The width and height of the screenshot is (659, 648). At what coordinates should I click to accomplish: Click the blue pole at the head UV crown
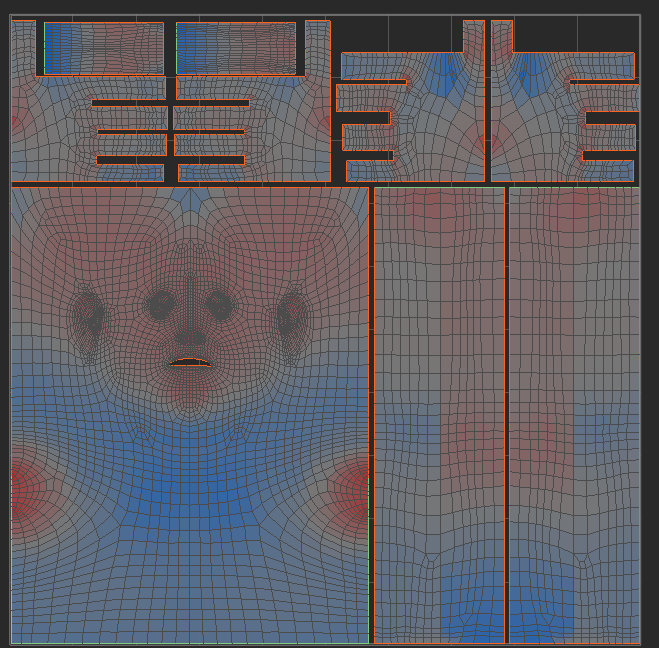pyautogui.click(x=190, y=198)
